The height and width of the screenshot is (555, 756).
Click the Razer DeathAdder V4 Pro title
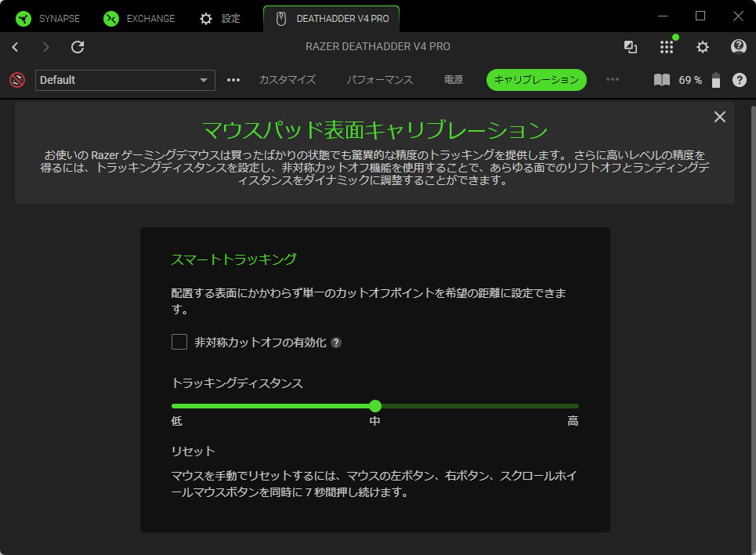(x=378, y=46)
